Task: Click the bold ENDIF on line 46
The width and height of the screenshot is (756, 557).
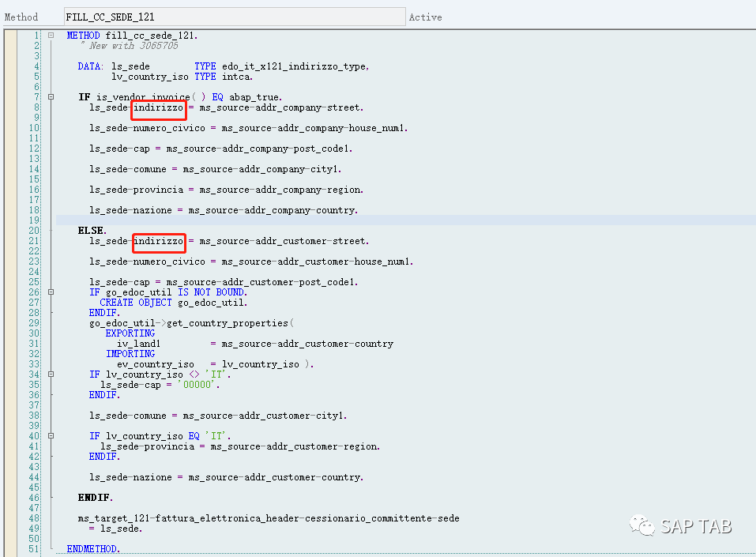Action: [96, 498]
